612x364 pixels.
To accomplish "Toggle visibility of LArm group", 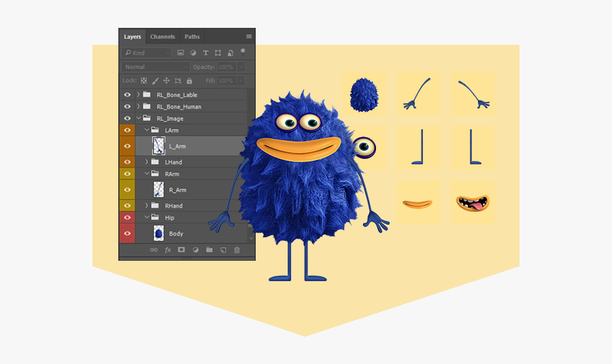I will point(127,130).
